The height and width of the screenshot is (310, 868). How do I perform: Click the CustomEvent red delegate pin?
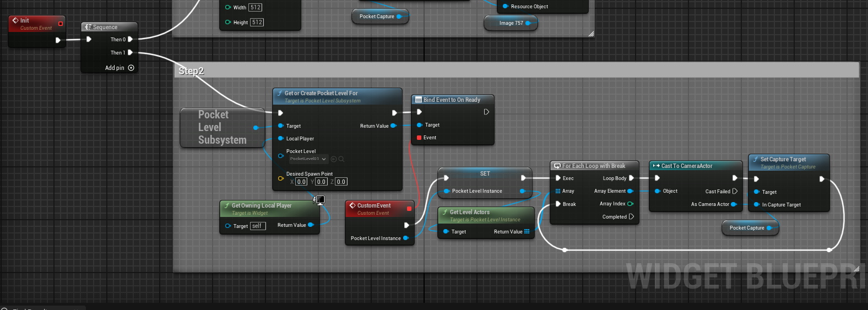tap(409, 209)
